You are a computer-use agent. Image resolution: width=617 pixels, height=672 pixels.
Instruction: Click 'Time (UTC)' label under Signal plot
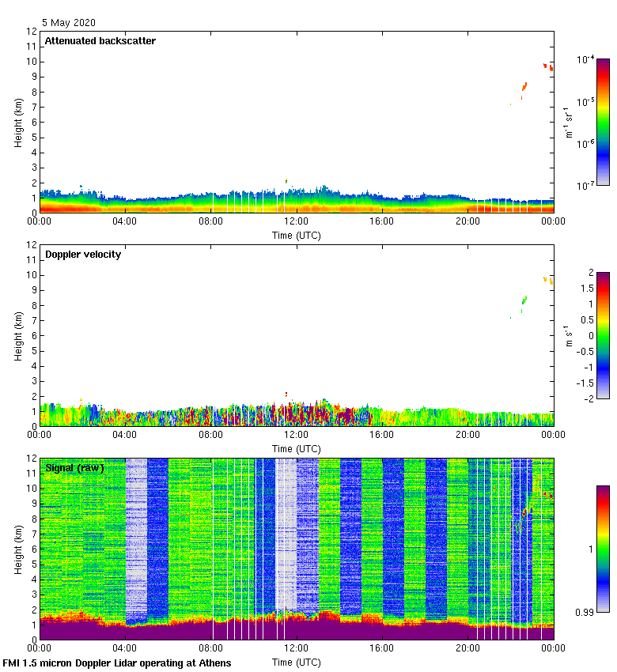[x=297, y=662]
